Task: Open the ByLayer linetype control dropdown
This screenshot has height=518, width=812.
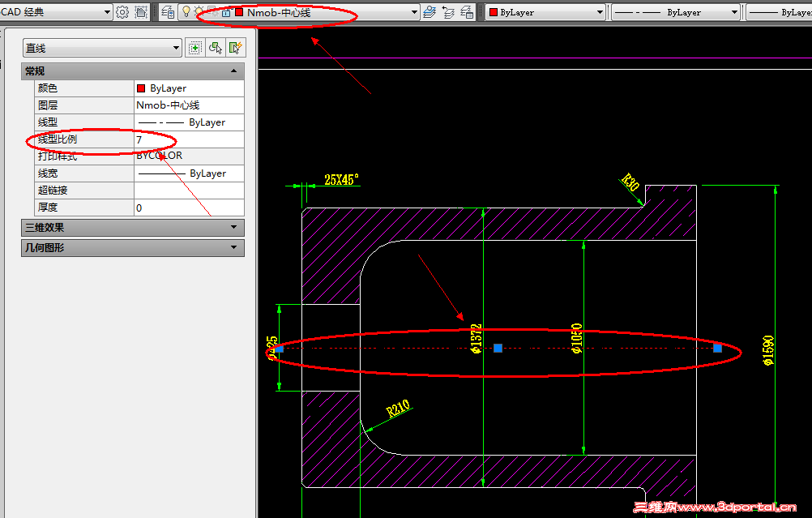Action: pos(676,12)
